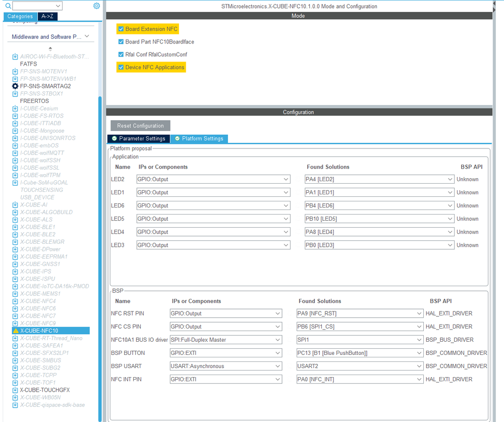
Task: Switch to A->Z tab
Action: coord(47,16)
